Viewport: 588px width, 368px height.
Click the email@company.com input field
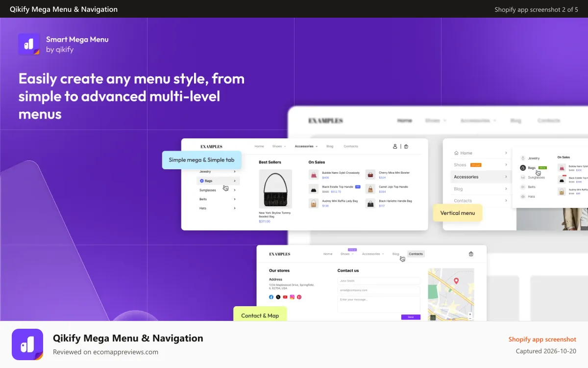click(379, 290)
